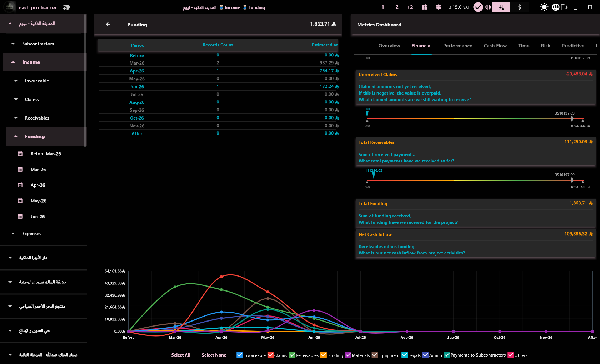Uncheck the Invoiceable chart checkbox

240,355
